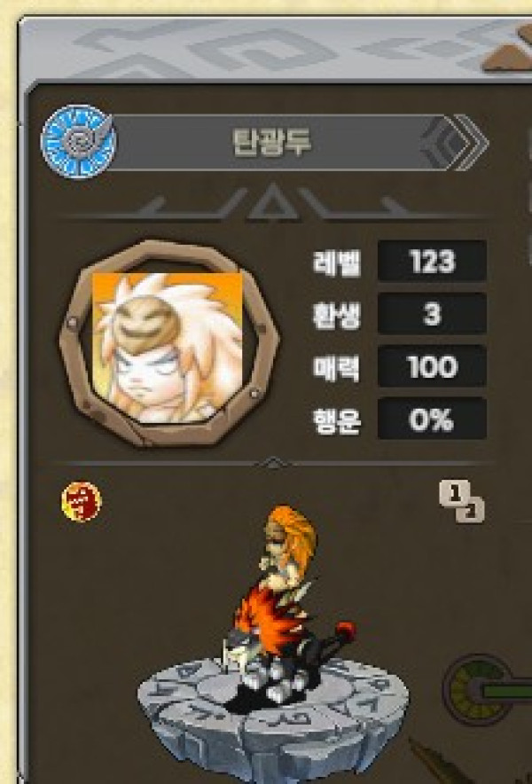Switch pages with the 1/2 icon
Screen dimensions: 532x784
(x=462, y=501)
